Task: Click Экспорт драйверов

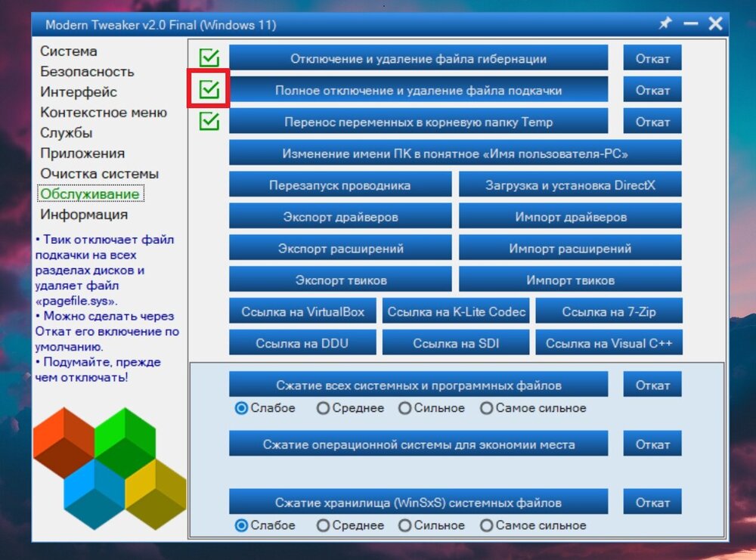Action: tap(340, 216)
